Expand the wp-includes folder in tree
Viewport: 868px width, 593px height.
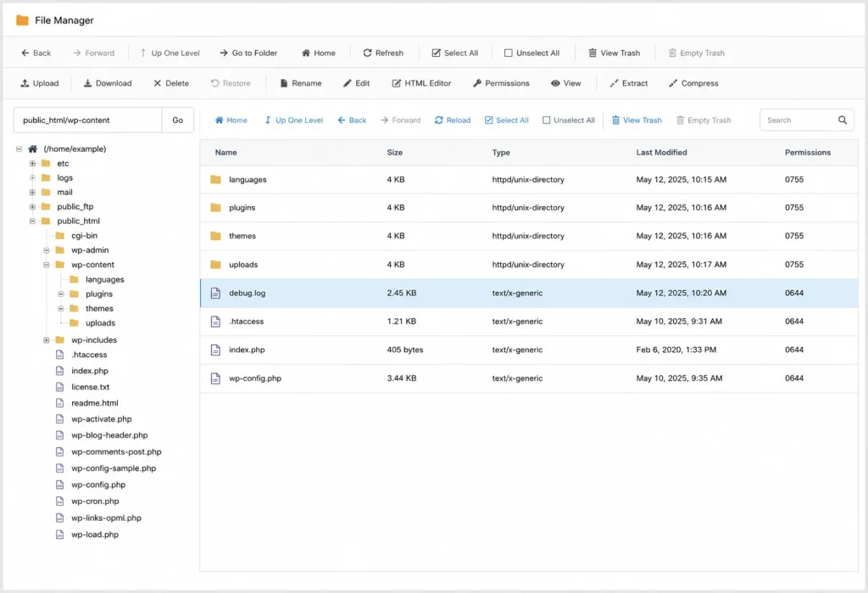coord(47,340)
